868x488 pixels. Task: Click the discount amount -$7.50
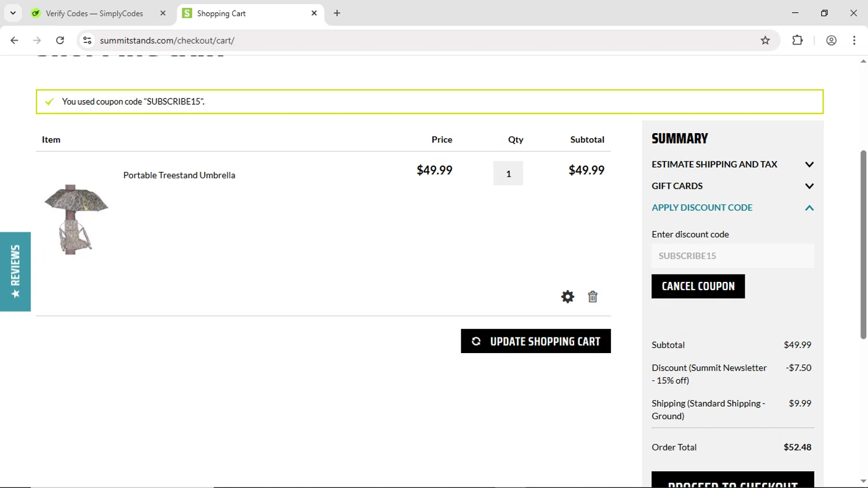coord(799,368)
